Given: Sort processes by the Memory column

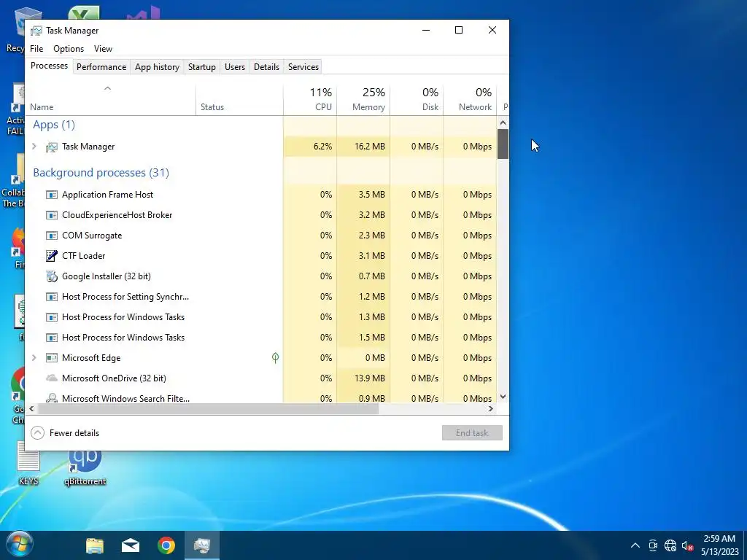Looking at the screenshot, I should [x=363, y=100].
